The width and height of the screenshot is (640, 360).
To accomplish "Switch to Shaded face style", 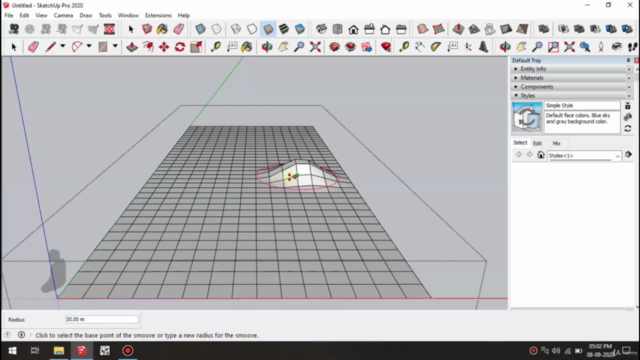I will click(268, 29).
